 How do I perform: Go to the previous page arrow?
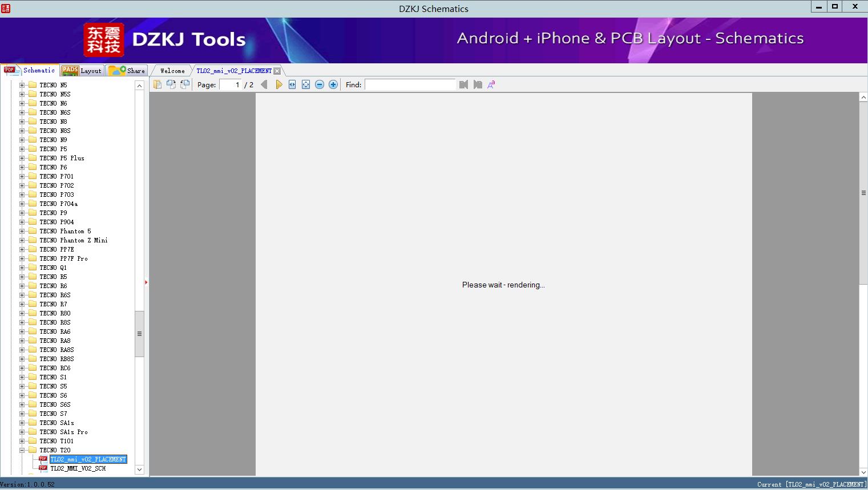(x=264, y=84)
